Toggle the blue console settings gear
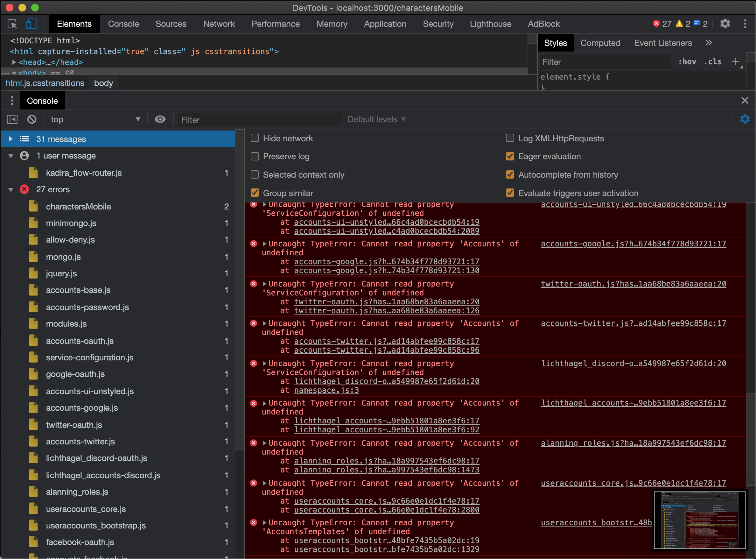Screen dimensions: 756x559 pyautogui.click(x=745, y=119)
